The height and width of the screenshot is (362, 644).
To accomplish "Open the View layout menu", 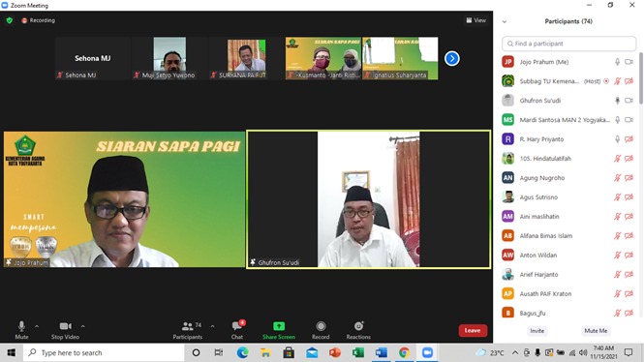I will pyautogui.click(x=476, y=20).
